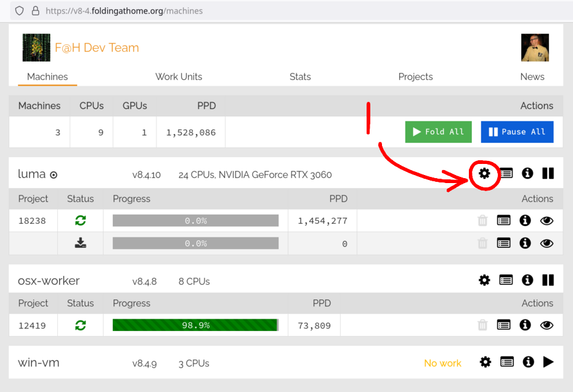
Task: Open log icon in luma download row
Action: point(503,243)
